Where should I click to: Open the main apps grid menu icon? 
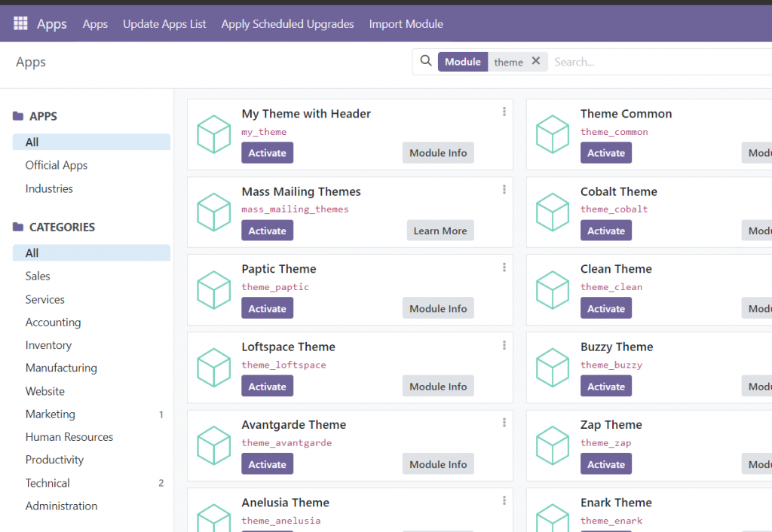pyautogui.click(x=20, y=23)
